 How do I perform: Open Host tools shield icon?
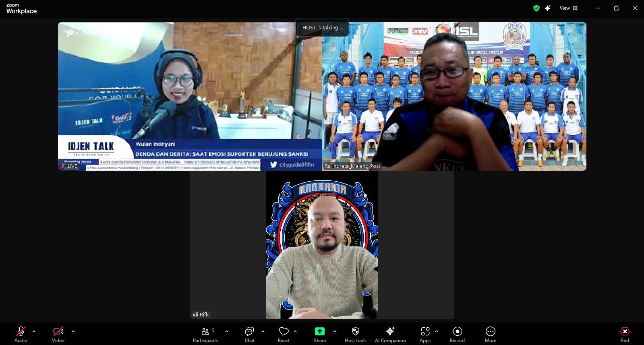pos(356,331)
